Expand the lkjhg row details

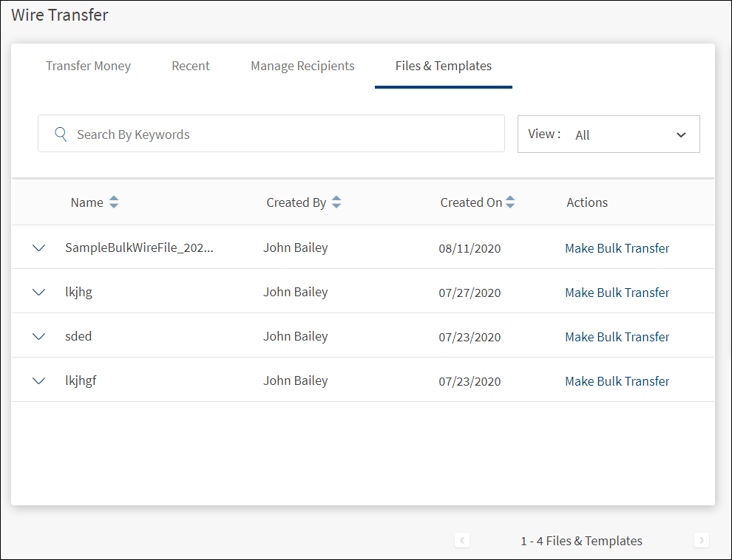click(39, 293)
